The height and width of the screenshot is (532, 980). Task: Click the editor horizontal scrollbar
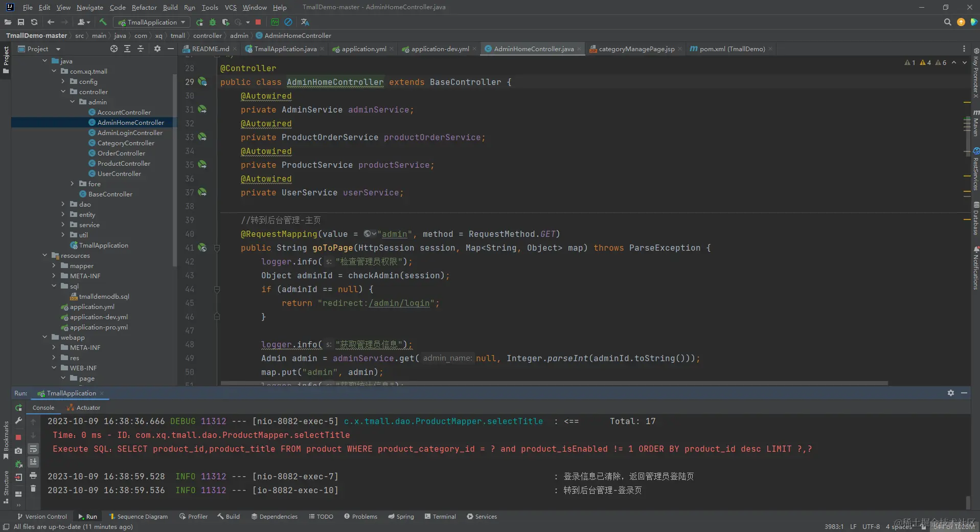pyautogui.click(x=554, y=383)
